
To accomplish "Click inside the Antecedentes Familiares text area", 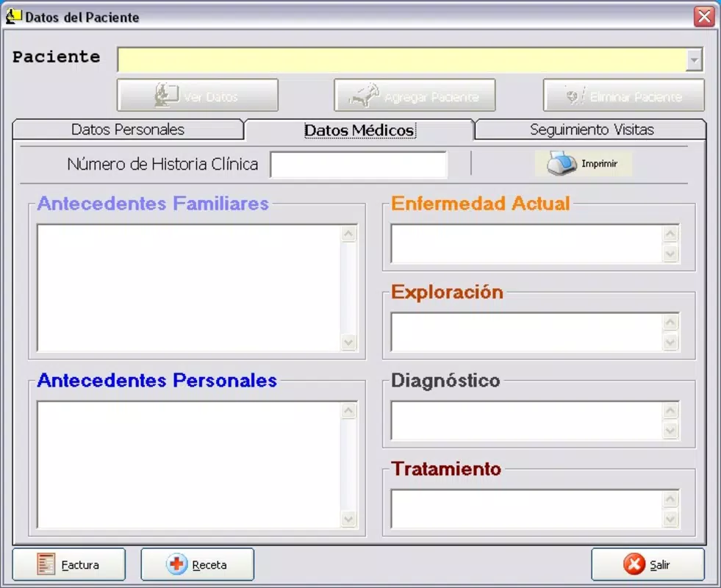I will coord(189,288).
